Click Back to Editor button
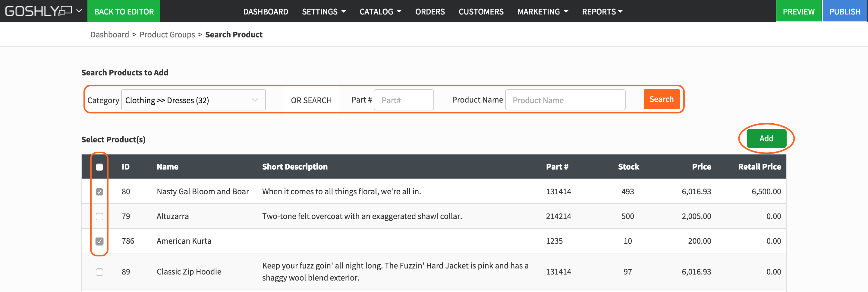Viewport: 868px width, 292px height. point(124,11)
